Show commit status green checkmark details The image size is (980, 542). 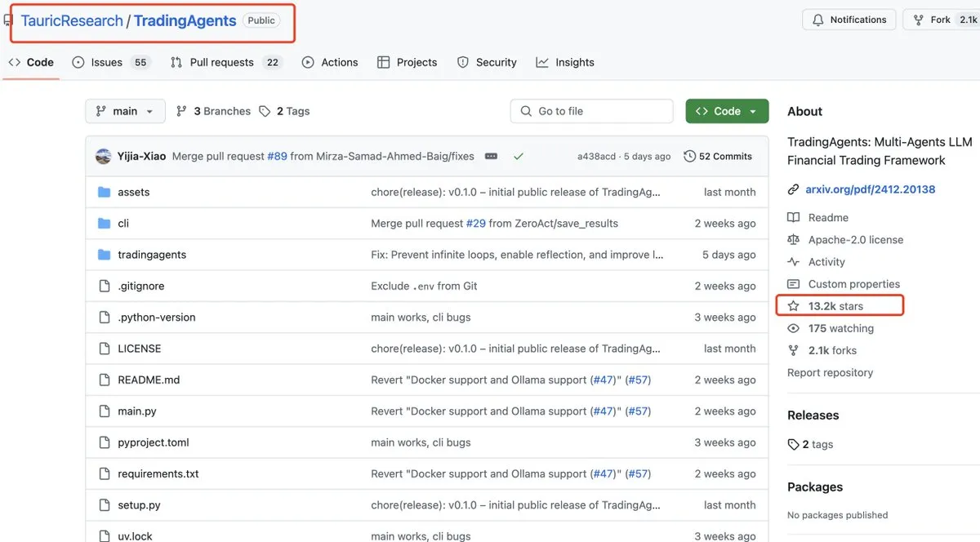click(519, 156)
